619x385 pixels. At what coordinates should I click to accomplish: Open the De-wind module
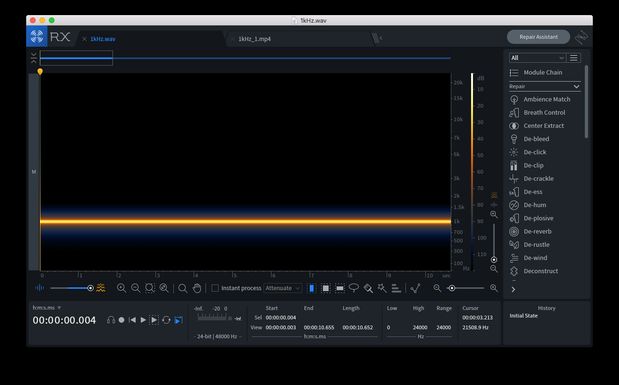click(528, 258)
